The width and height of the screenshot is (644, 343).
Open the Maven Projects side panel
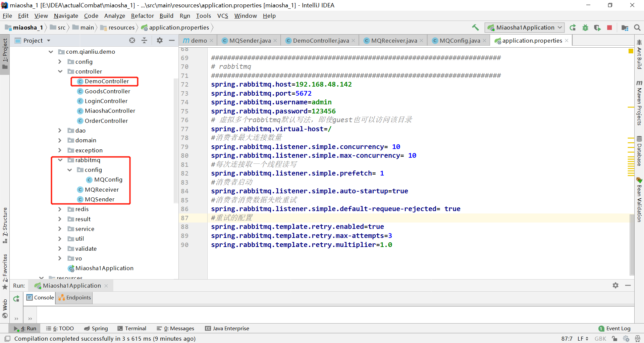tap(639, 103)
